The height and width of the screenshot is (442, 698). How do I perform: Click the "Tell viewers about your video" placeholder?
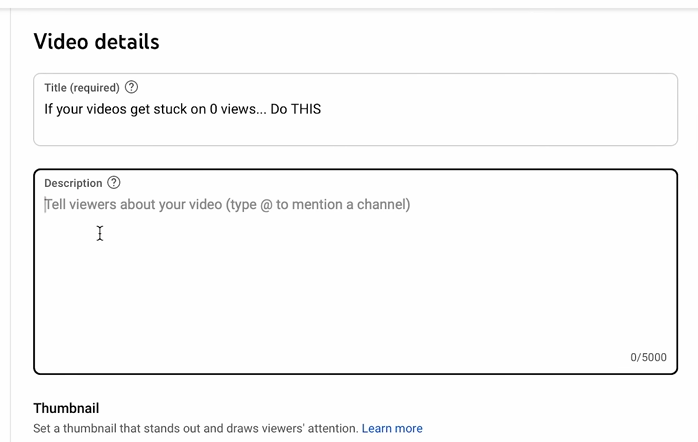pyautogui.click(x=134, y=205)
